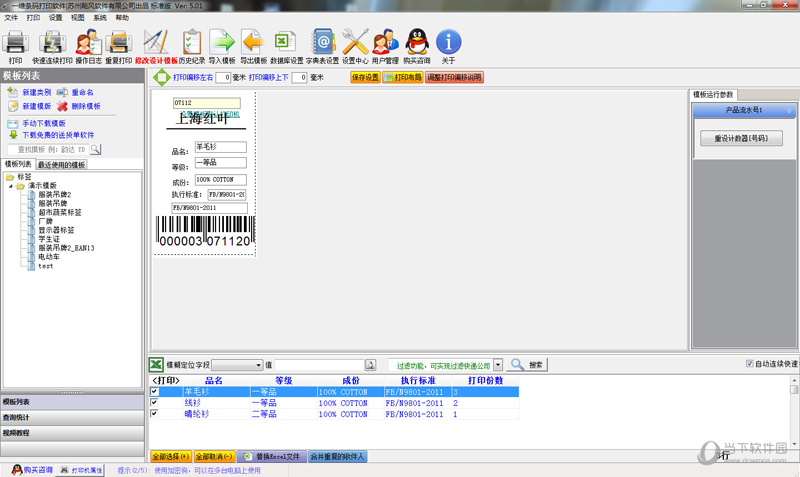Collapse the 演示模板 tree folder
800x477 pixels.
11,186
